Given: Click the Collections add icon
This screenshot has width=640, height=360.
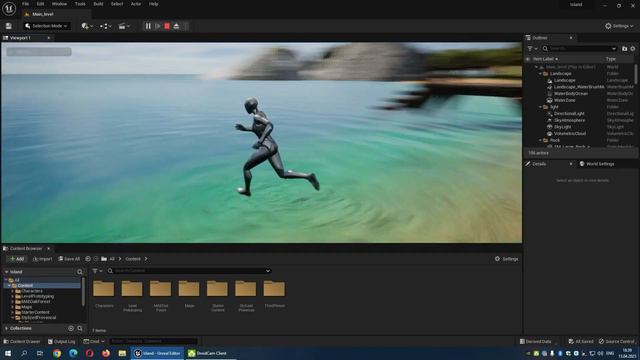Looking at the screenshot, I should pos(71,329).
